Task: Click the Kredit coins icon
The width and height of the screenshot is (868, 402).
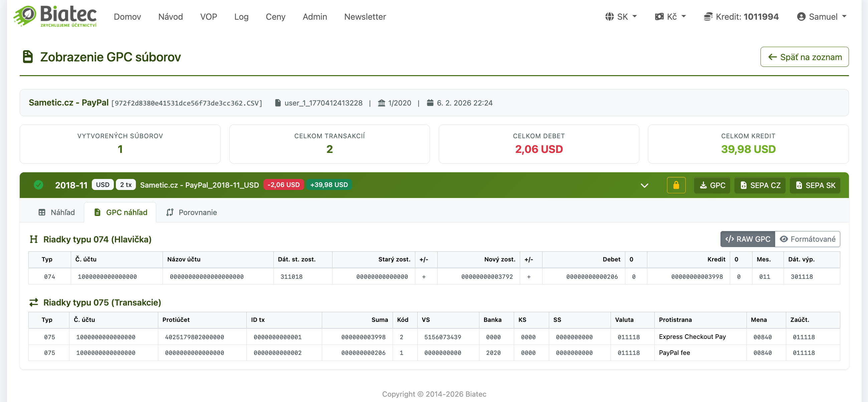Action: point(708,16)
